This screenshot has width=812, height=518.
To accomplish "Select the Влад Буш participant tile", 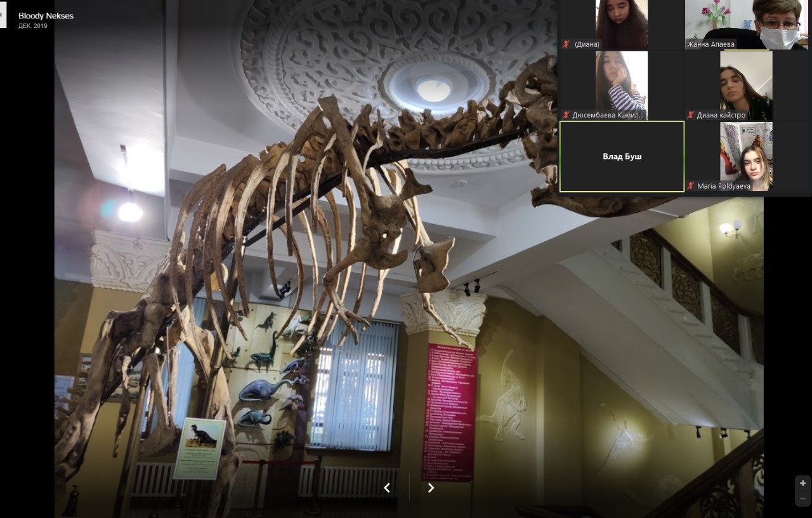I will point(622,156).
